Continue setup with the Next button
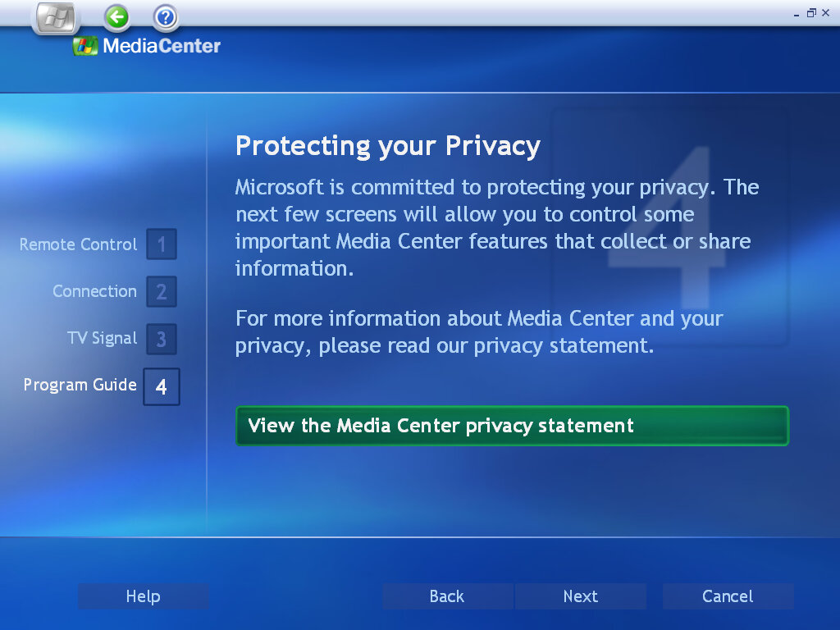 point(581,596)
